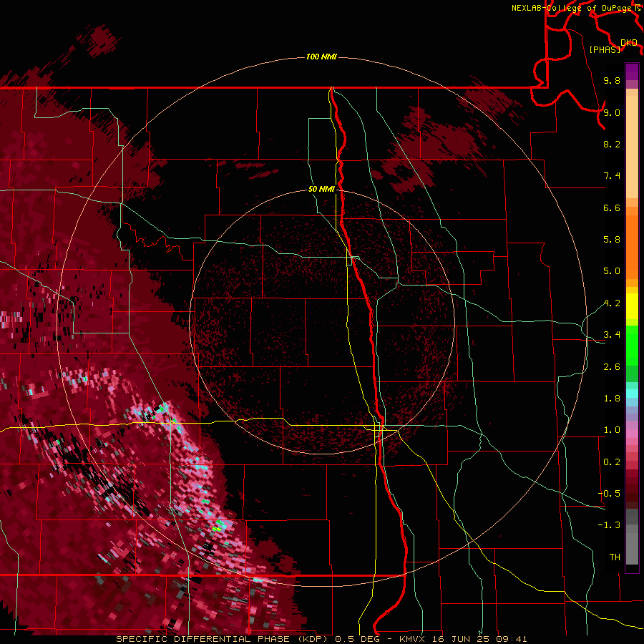
Task: Click the green segment of the color bar
Action: point(632,345)
